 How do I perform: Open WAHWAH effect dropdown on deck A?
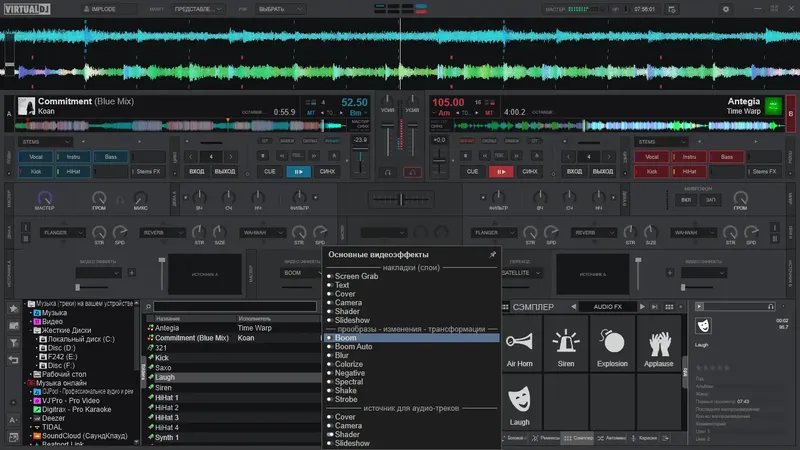[262, 233]
